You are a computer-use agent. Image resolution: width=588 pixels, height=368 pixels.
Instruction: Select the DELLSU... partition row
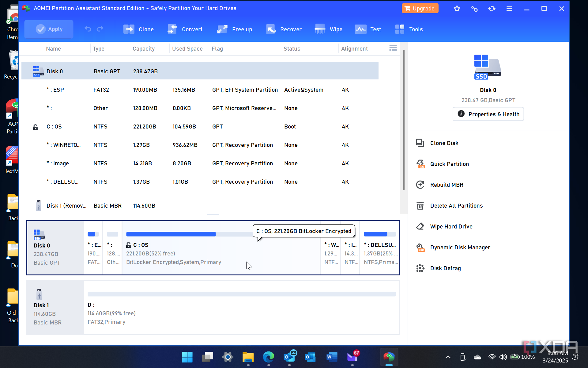pyautogui.click(x=200, y=182)
